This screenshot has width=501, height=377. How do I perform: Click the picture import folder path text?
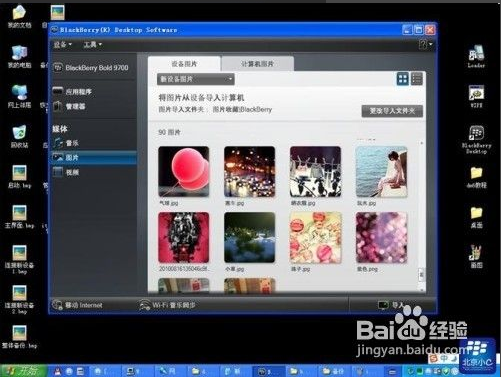point(242,109)
